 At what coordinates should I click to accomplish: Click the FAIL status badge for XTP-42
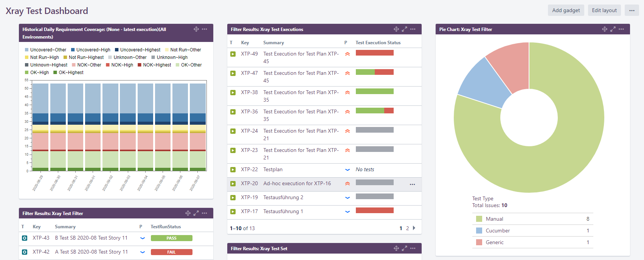pos(172,252)
